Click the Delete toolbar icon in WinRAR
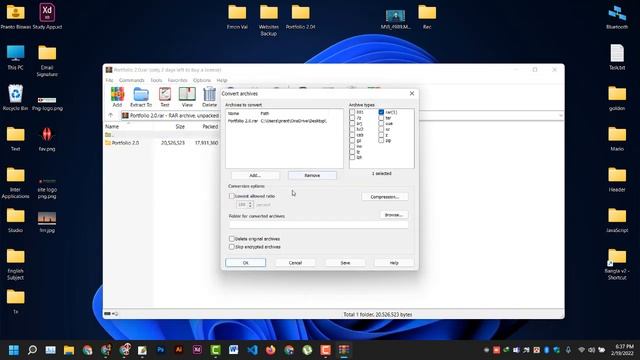The image size is (640, 360). [x=209, y=97]
